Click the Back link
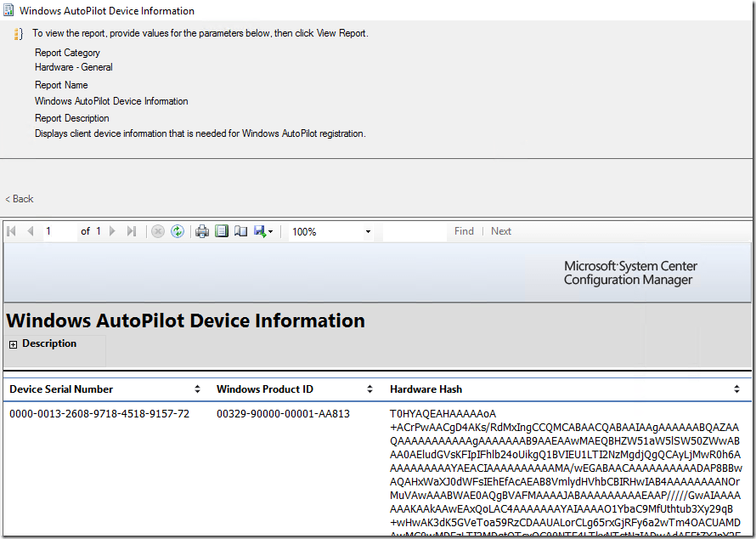This screenshot has height=539, width=756. tap(20, 199)
